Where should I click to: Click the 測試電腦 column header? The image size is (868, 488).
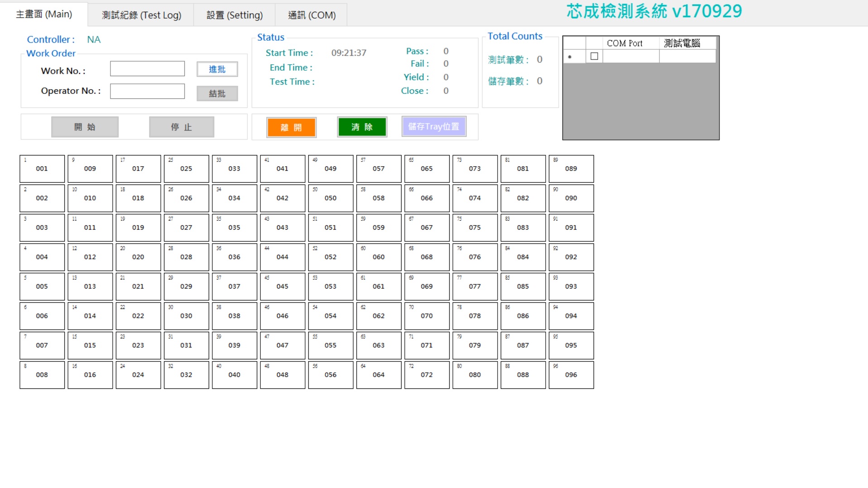click(682, 43)
